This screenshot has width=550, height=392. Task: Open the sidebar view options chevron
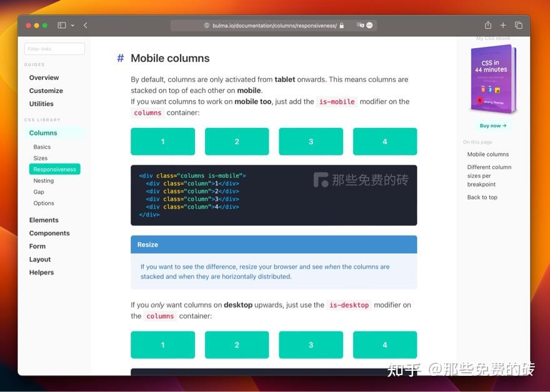click(x=71, y=25)
